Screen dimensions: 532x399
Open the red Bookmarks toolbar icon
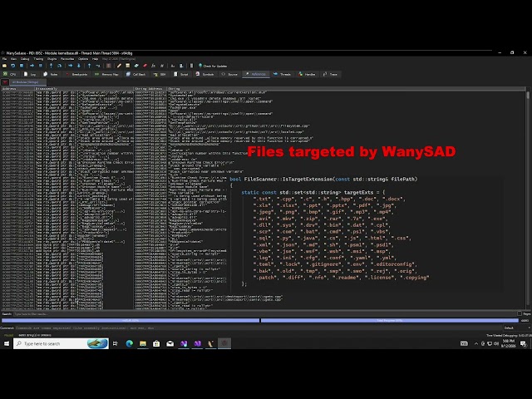pyautogui.click(x=145, y=66)
